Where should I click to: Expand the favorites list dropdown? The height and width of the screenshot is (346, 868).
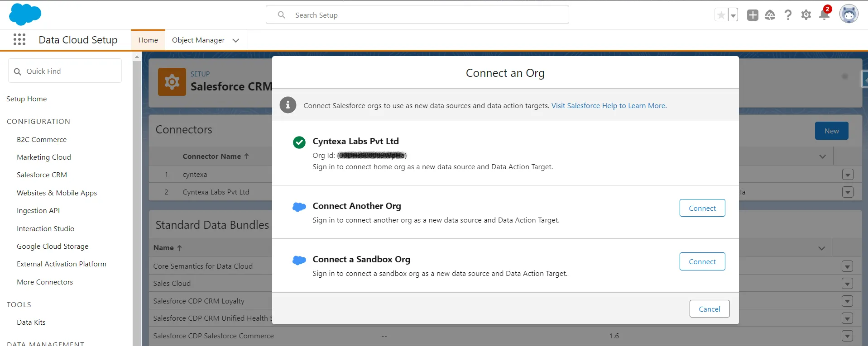(x=733, y=15)
